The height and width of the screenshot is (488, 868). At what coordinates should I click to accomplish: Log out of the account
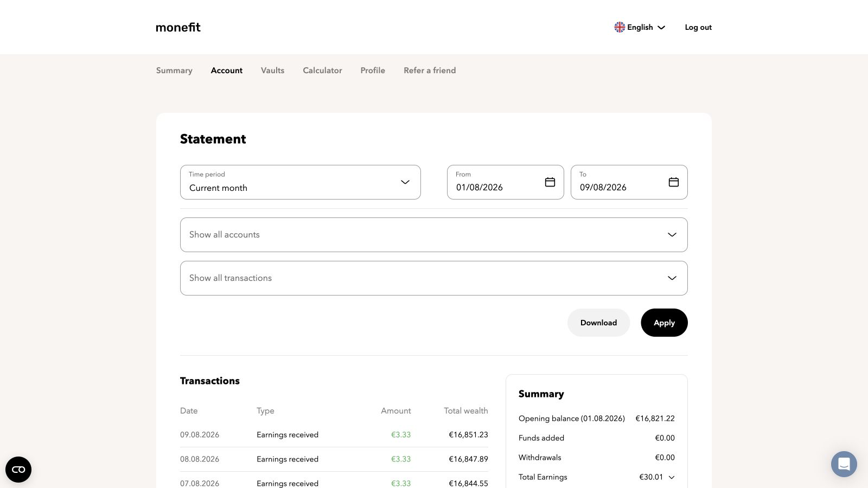(698, 27)
